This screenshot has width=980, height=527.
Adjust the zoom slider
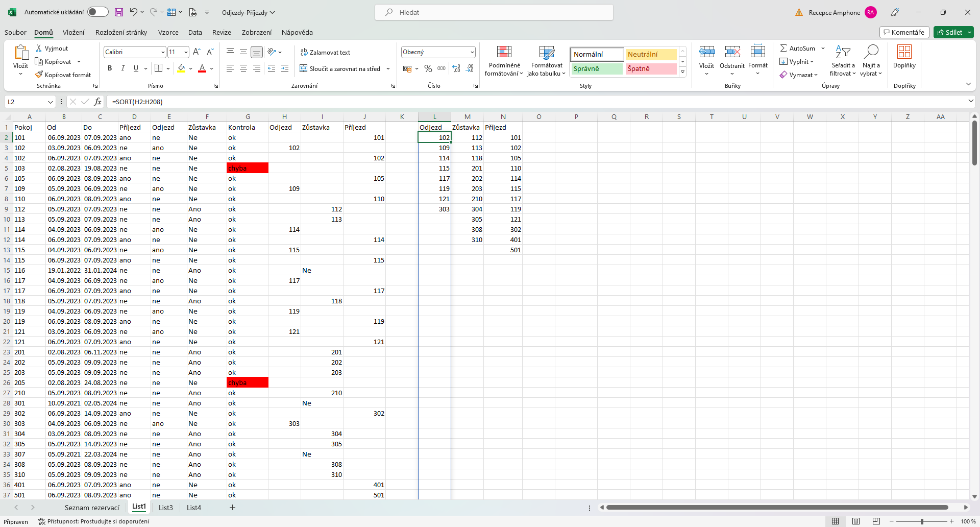tap(922, 521)
